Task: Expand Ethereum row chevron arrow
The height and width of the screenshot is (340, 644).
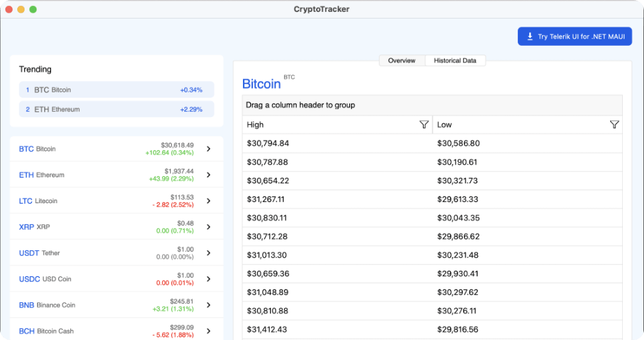Action: point(208,175)
